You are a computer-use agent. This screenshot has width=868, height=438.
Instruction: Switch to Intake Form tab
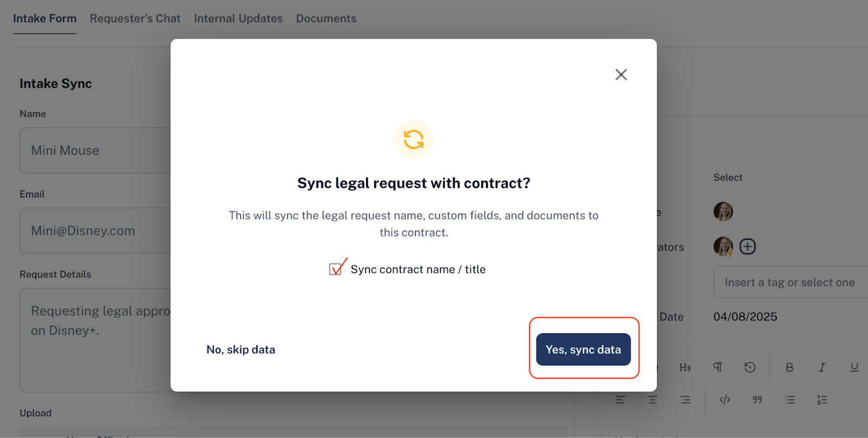click(44, 18)
